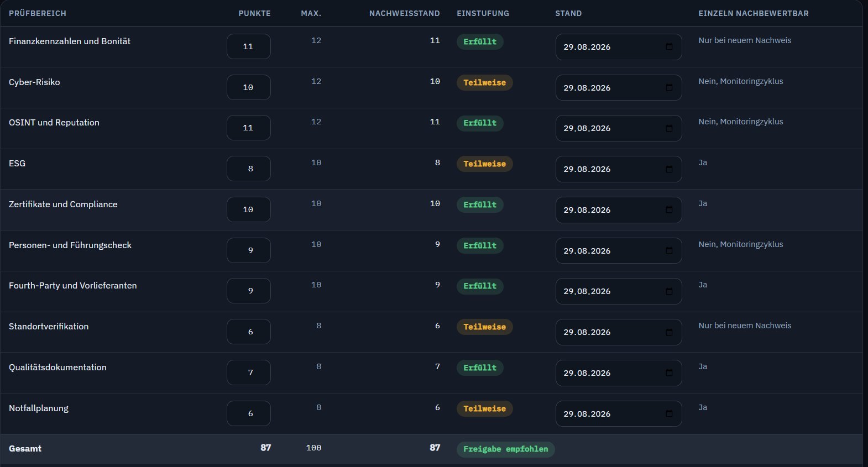Image resolution: width=868 pixels, height=467 pixels.
Task: Select "Nur bei neuem Nachweis" in Standortverifikation row
Action: point(745,326)
